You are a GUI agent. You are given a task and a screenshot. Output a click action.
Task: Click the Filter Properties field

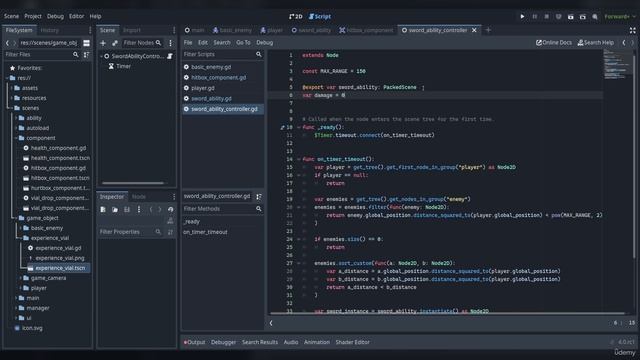coord(130,232)
